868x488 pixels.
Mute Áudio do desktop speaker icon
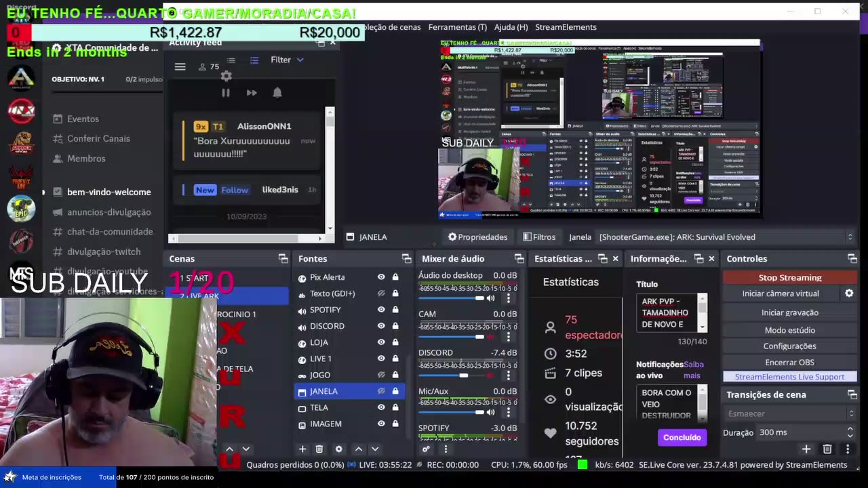[490, 298]
